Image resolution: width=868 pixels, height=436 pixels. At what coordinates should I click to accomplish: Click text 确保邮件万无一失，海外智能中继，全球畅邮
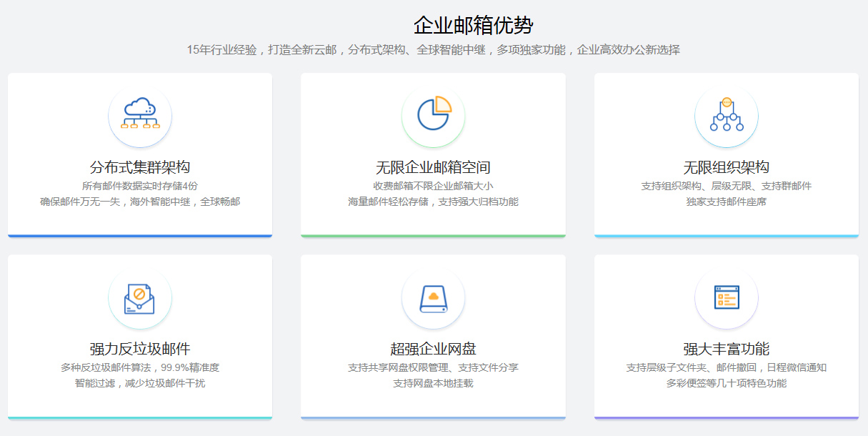point(140,202)
